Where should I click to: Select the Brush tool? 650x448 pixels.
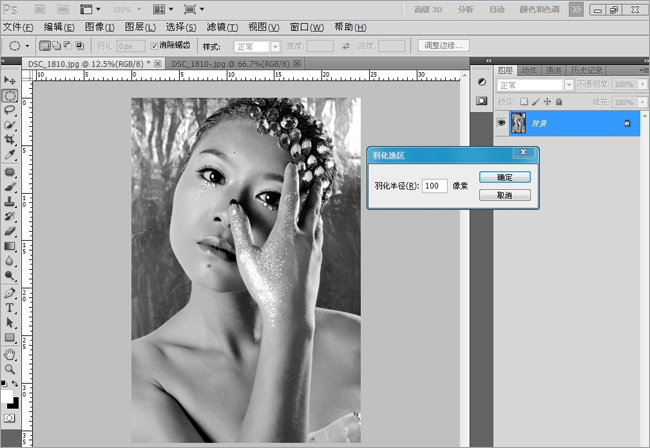point(10,186)
